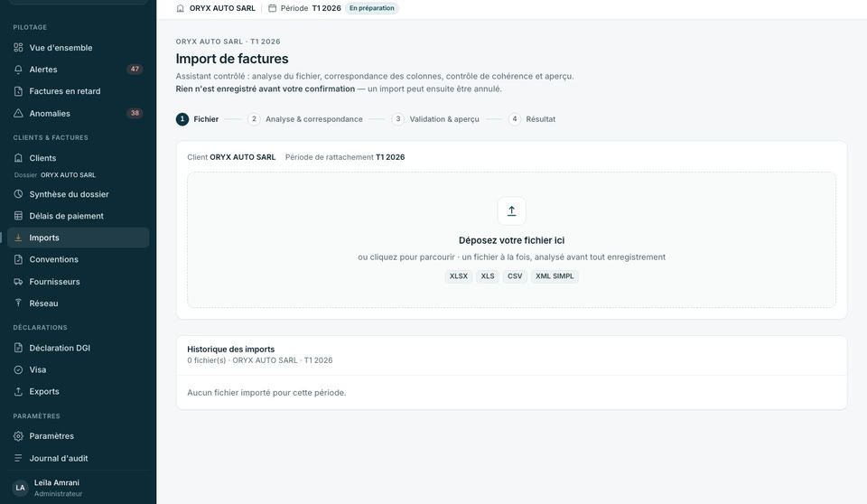Image resolution: width=867 pixels, height=504 pixels.
Task: Click step 3 Validation & aperçu
Action: 435,119
